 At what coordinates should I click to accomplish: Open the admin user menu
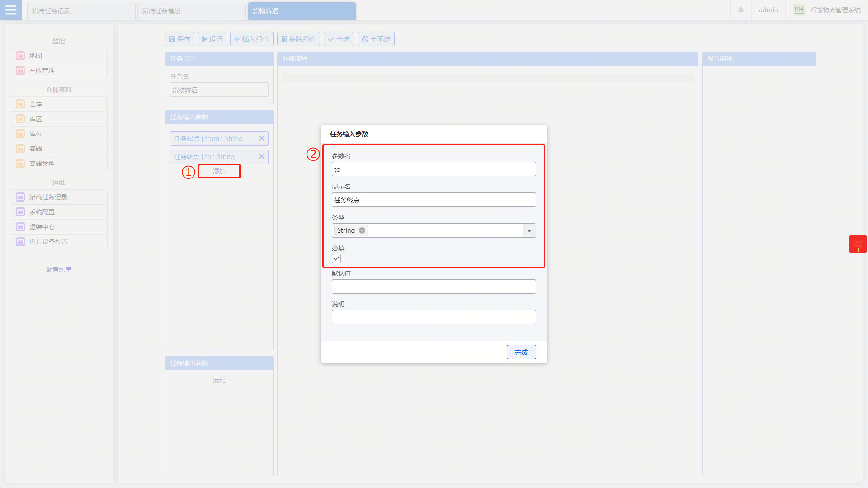(x=768, y=10)
